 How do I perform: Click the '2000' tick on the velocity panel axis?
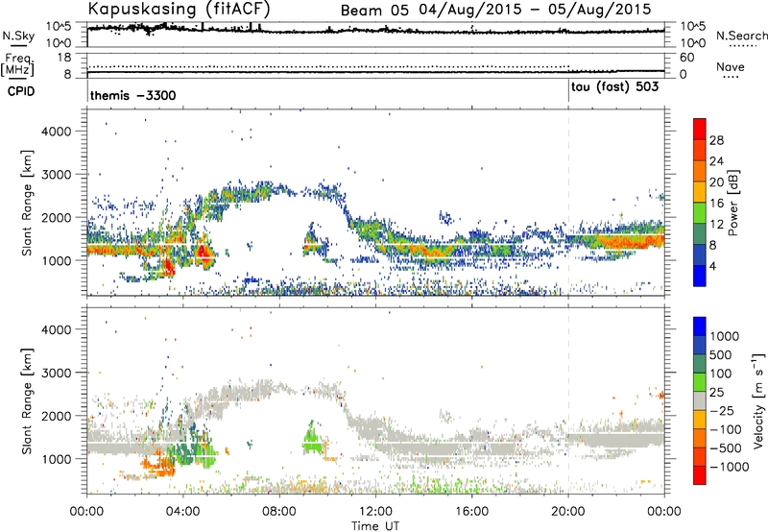(x=57, y=416)
